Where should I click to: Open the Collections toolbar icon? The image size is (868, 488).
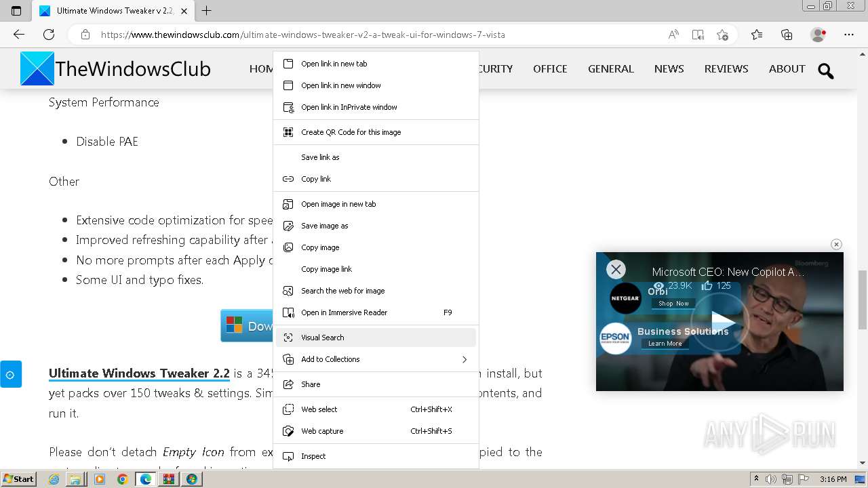787,35
